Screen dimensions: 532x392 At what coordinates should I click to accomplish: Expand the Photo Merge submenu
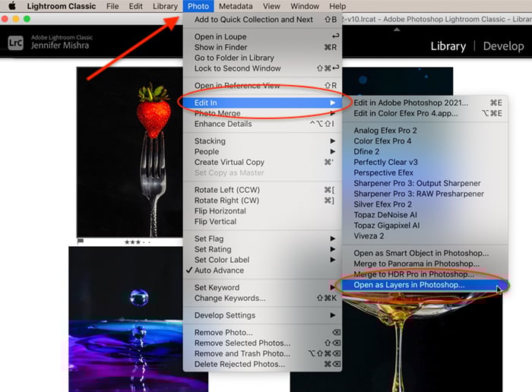click(x=262, y=113)
